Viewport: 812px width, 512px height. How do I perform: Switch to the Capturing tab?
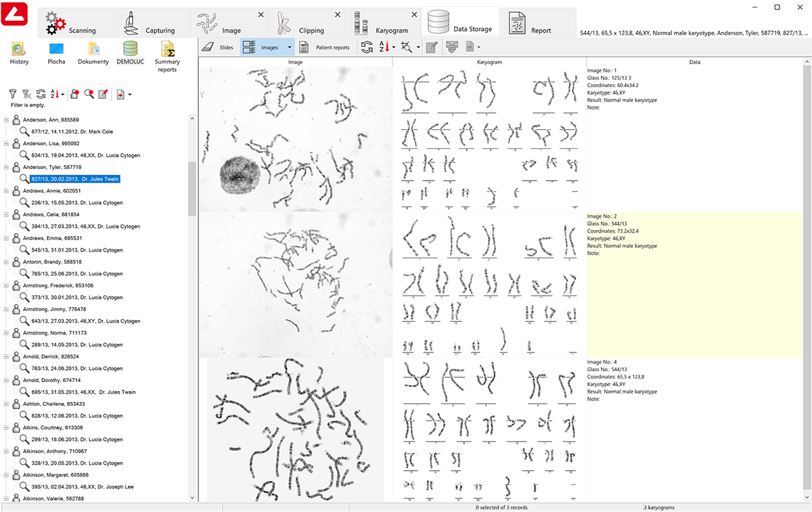click(x=152, y=23)
